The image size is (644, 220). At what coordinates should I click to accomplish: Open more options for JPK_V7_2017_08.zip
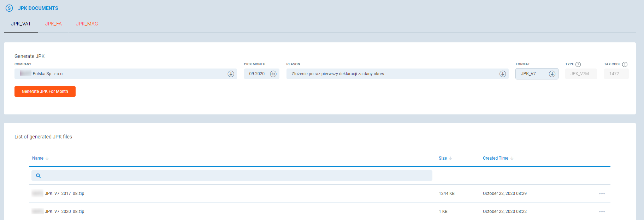[602, 194]
